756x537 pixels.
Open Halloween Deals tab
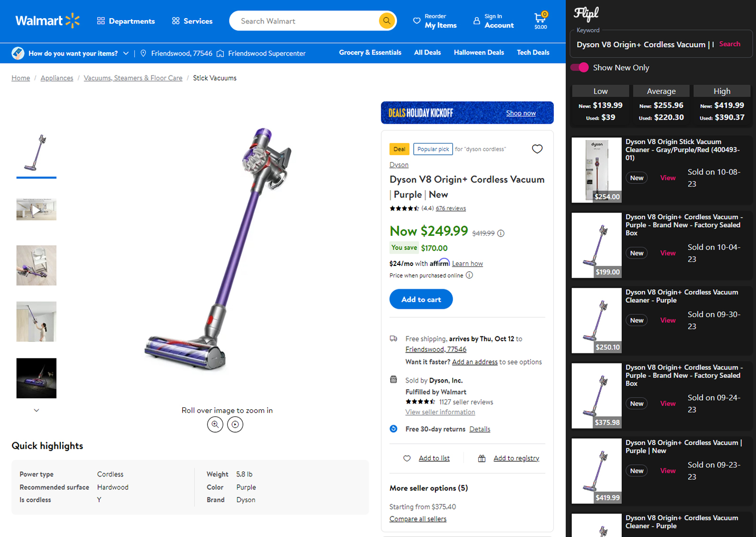tap(478, 52)
